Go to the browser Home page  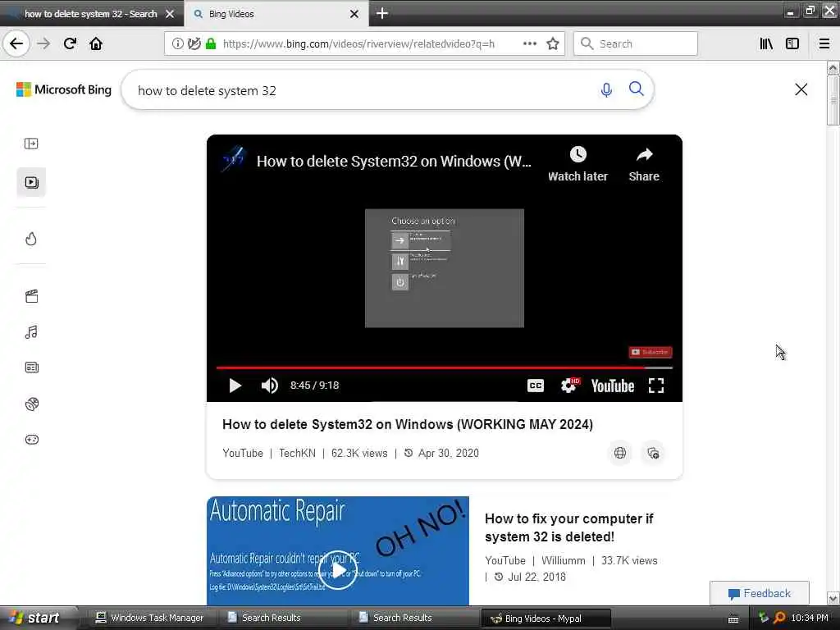tap(96, 43)
